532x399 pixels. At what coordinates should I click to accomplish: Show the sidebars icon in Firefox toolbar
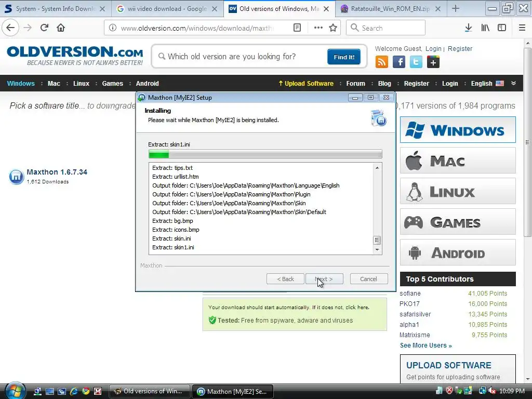click(502, 28)
